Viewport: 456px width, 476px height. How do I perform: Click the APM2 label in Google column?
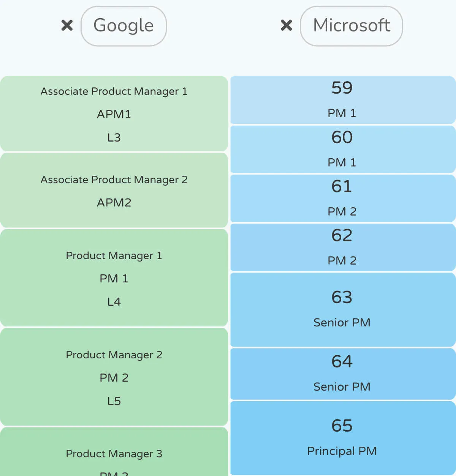click(114, 203)
